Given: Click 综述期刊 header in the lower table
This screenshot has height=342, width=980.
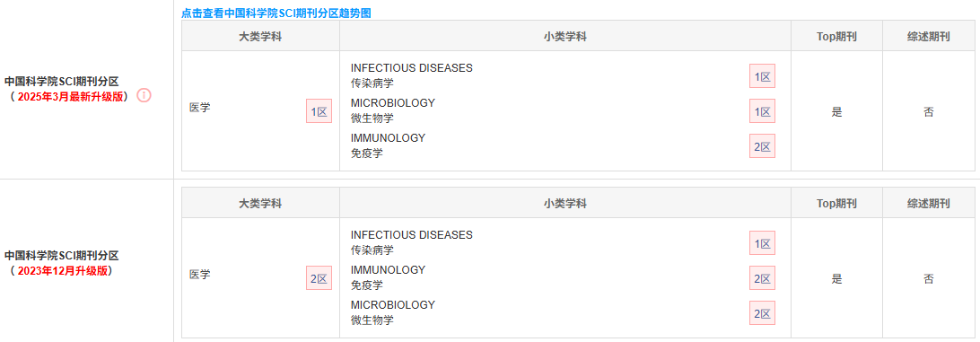Looking at the screenshot, I should (x=929, y=203).
